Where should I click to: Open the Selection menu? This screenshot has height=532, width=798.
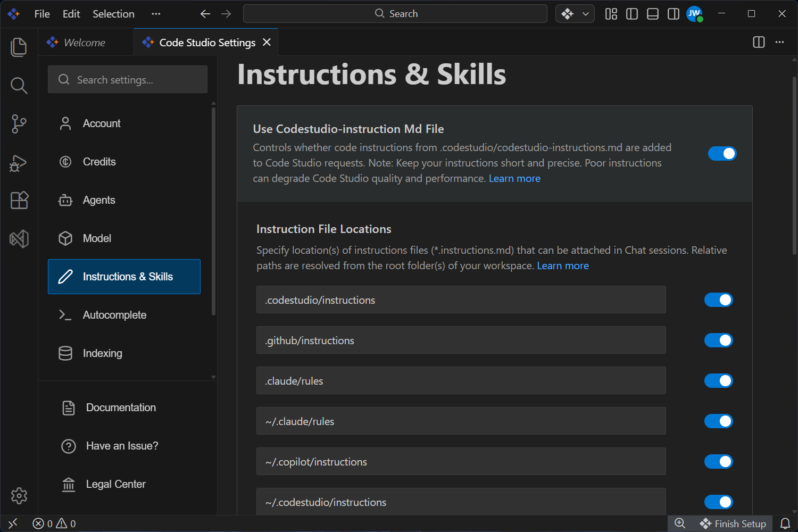pyautogui.click(x=113, y=14)
